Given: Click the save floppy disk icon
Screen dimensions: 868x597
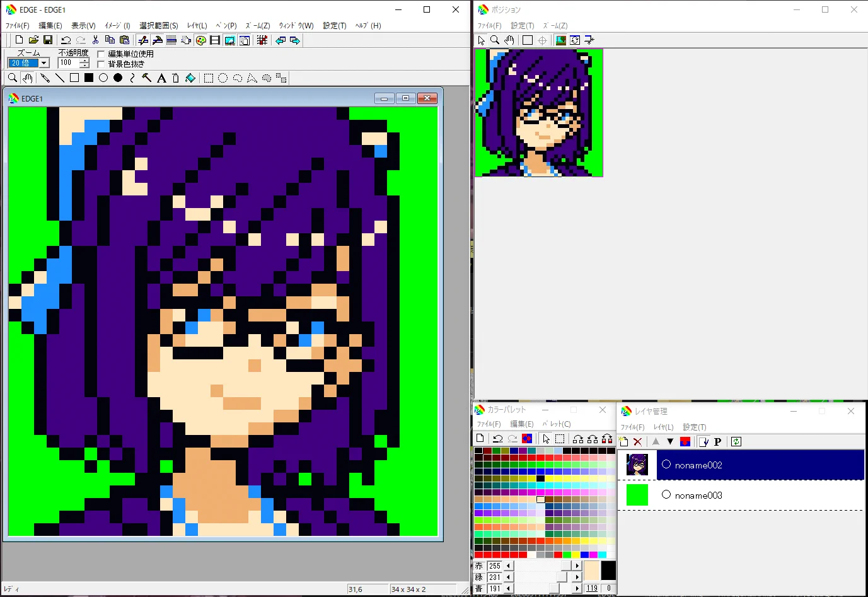Looking at the screenshot, I should (48, 40).
